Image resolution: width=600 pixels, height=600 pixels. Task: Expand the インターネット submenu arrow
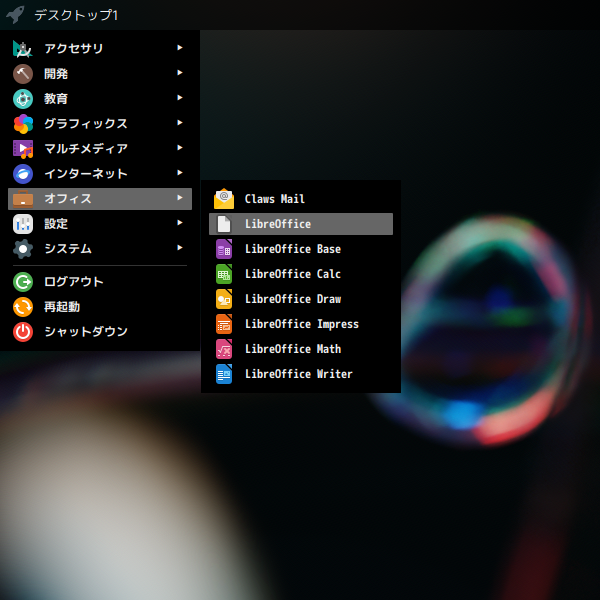click(x=179, y=173)
